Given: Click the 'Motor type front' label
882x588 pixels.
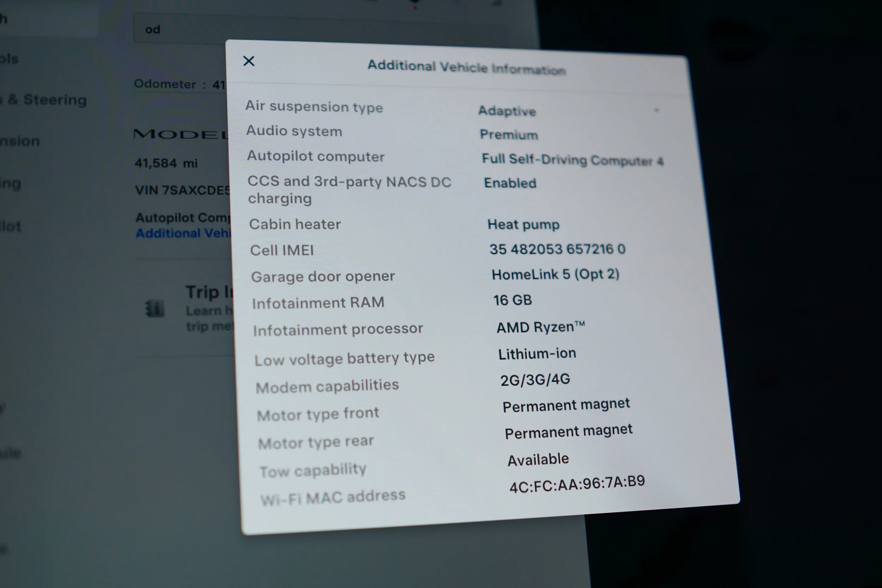Looking at the screenshot, I should click(318, 414).
